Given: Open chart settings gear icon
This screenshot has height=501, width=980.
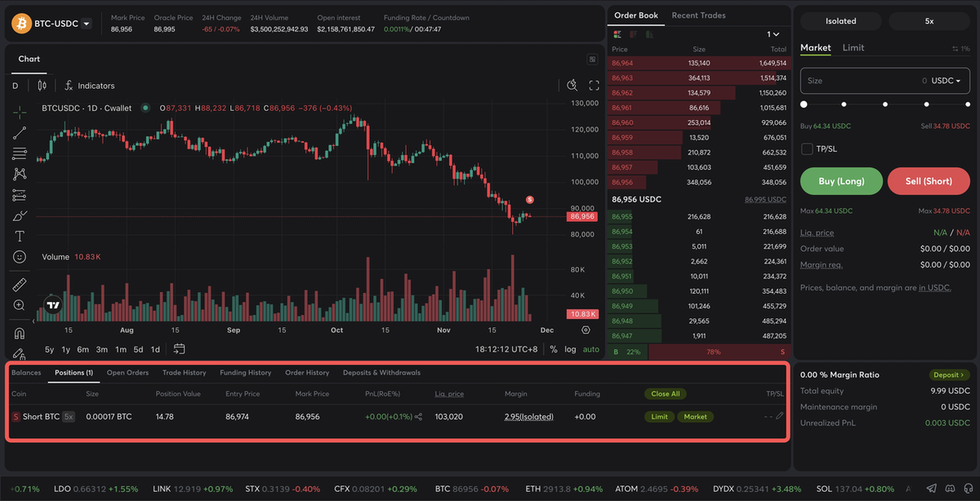Looking at the screenshot, I should 586,330.
